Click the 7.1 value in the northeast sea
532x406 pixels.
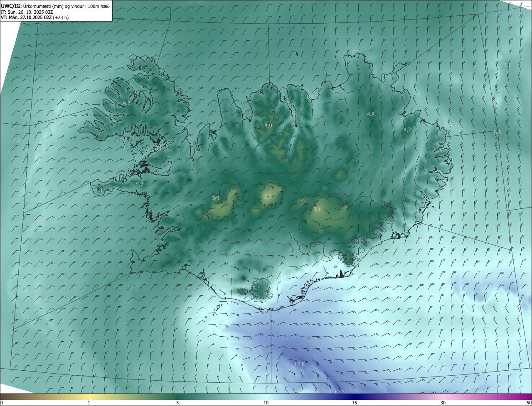(x=507, y=65)
